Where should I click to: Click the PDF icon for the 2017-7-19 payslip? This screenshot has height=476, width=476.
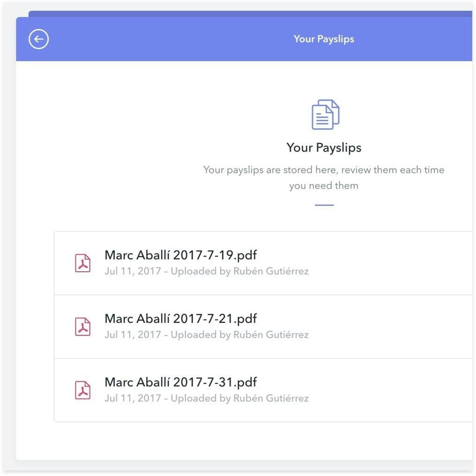83,263
